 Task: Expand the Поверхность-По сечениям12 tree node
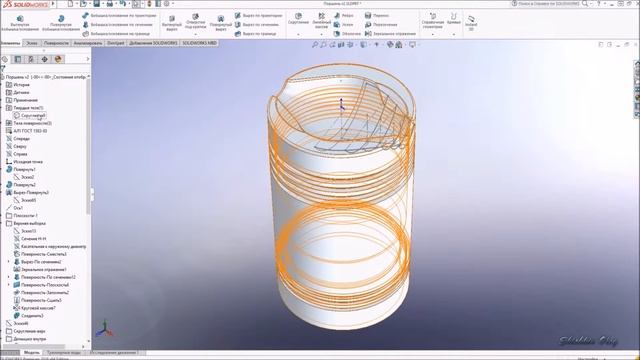click(9, 277)
